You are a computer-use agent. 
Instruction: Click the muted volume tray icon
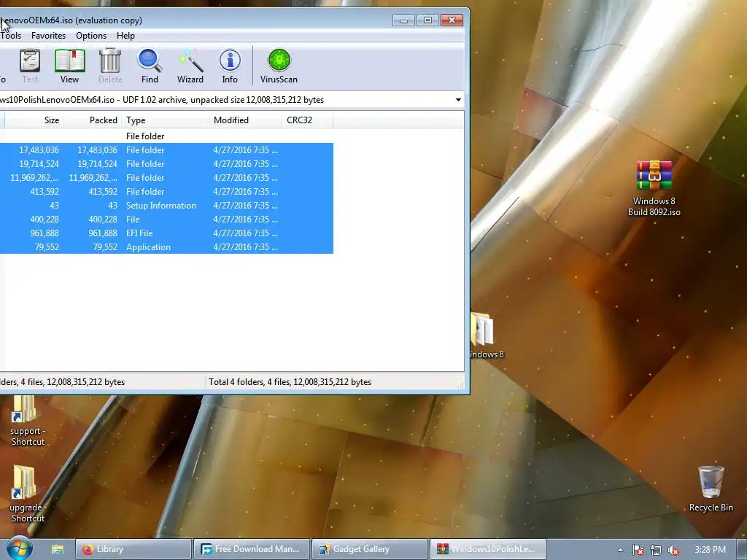point(673,550)
